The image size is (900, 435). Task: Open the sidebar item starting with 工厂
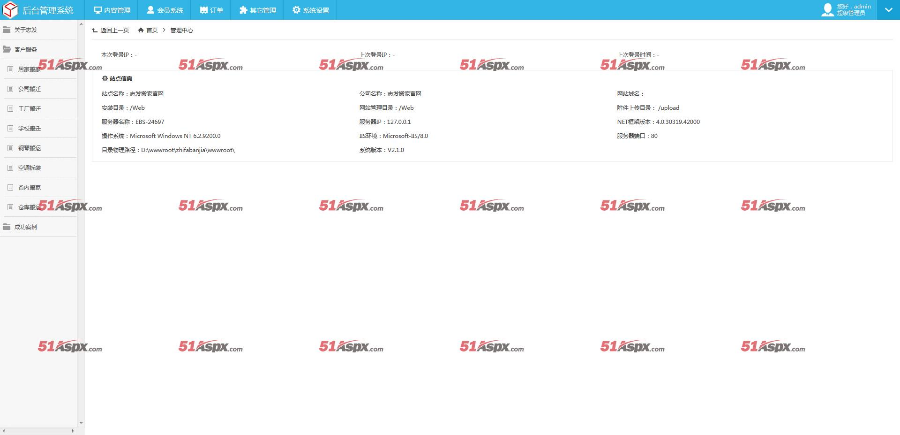(x=38, y=108)
